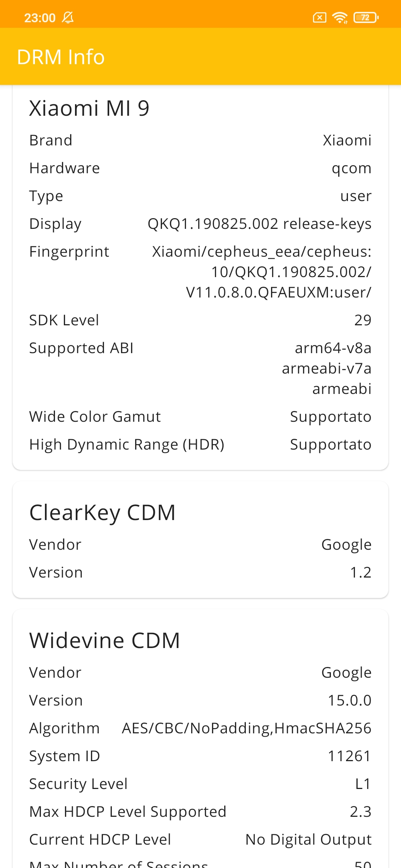Open the ClearKey CDM card heading

point(102,512)
